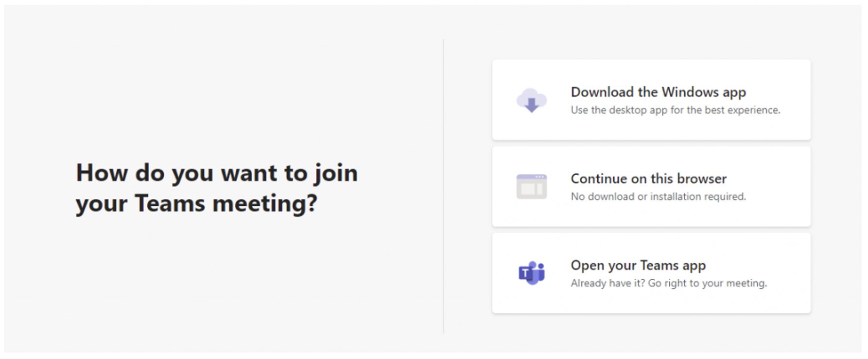This screenshot has width=868, height=359.
Task: Click the vertical divider line between panels
Action: point(443,186)
